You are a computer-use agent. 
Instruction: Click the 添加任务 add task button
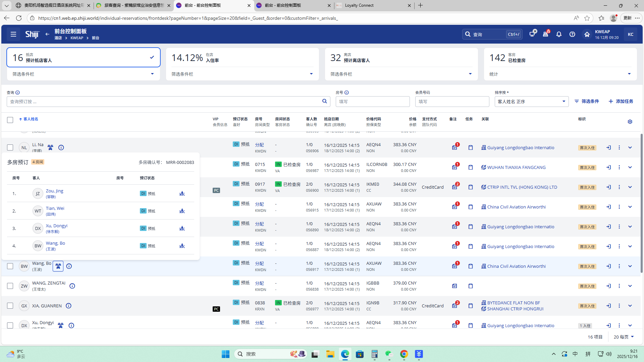[x=621, y=101]
